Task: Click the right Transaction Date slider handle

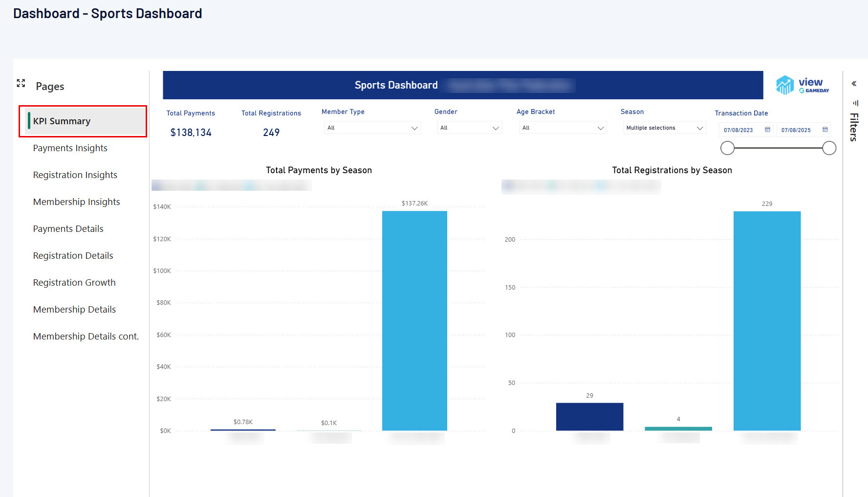Action: coord(829,148)
